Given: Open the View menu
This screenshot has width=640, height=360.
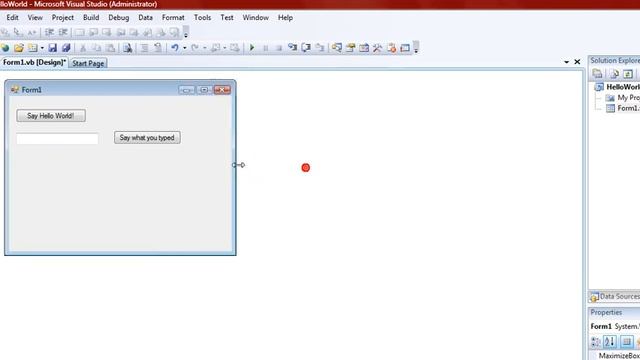Looking at the screenshot, I should tap(35, 18).
